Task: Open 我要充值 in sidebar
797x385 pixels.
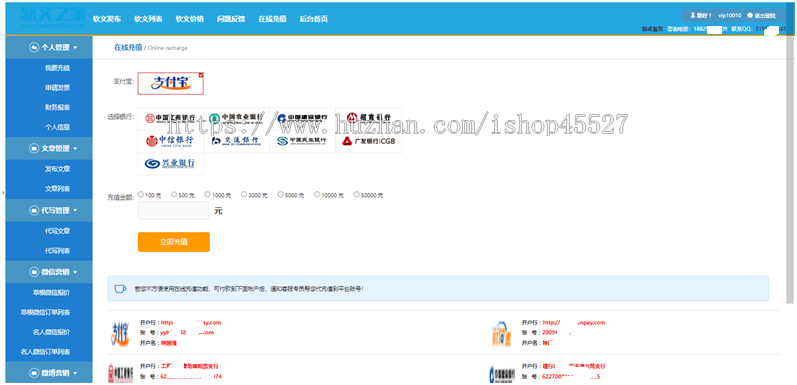Action: coord(57,68)
